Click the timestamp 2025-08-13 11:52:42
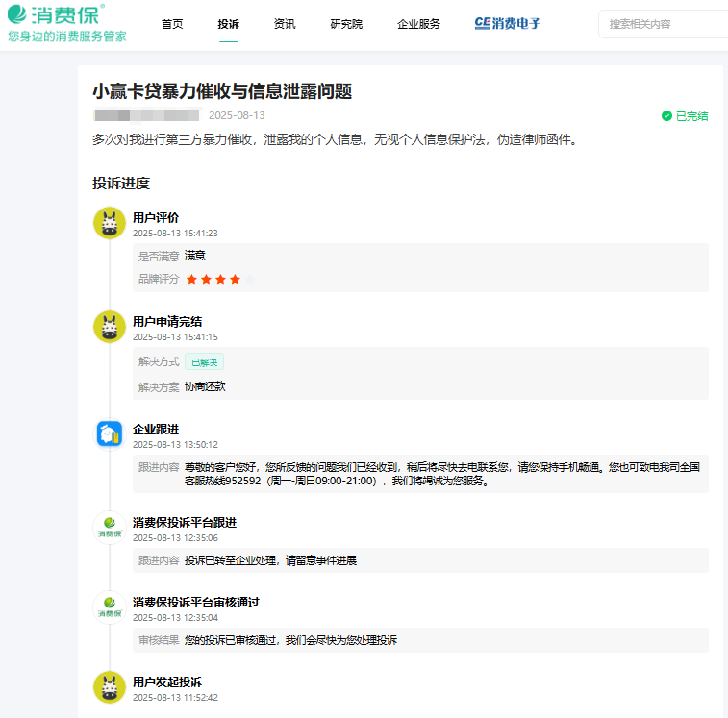Viewport: 728px width, 718px height. pos(175,697)
